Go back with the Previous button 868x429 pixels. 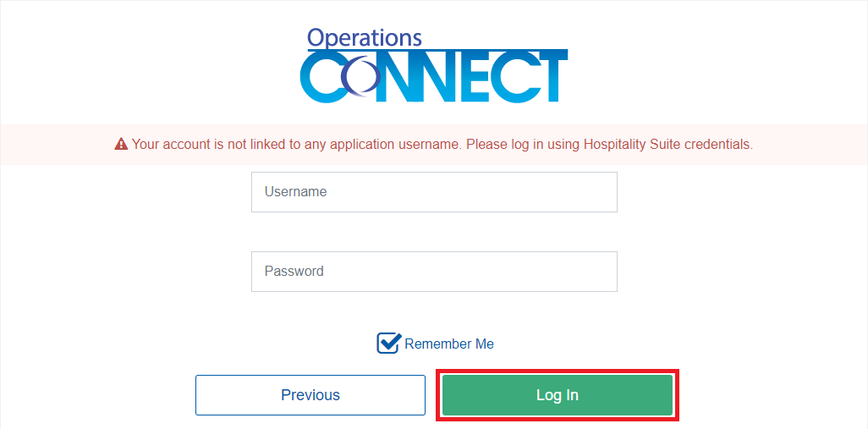click(310, 395)
